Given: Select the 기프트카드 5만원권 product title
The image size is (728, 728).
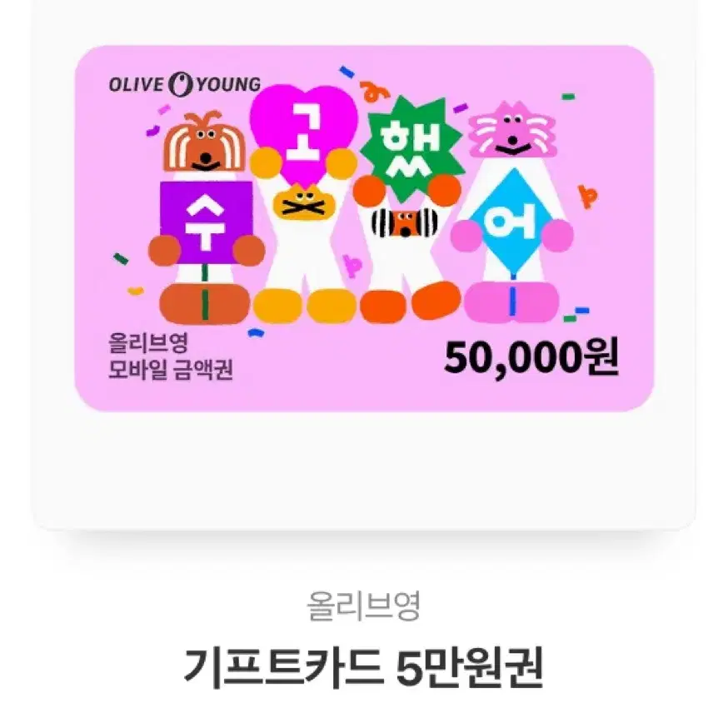Looking at the screenshot, I should point(363,668).
